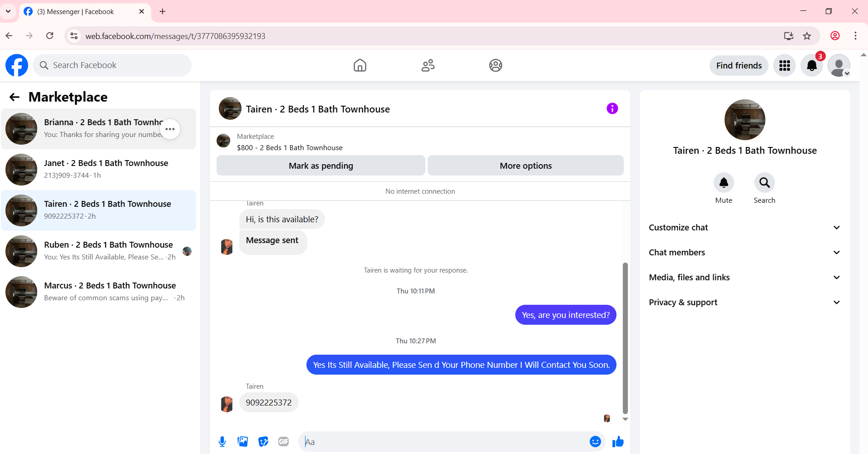Focus the Search Facebook field

[112, 65]
